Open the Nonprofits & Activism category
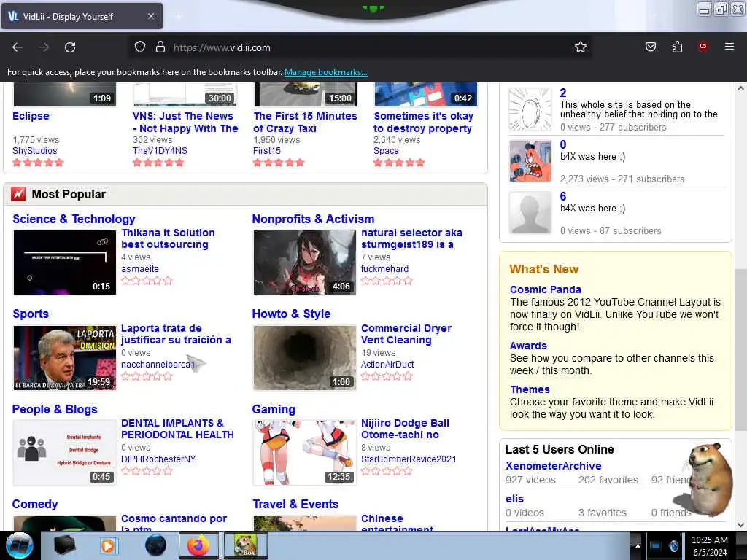Image resolution: width=747 pixels, height=560 pixels. coord(313,219)
